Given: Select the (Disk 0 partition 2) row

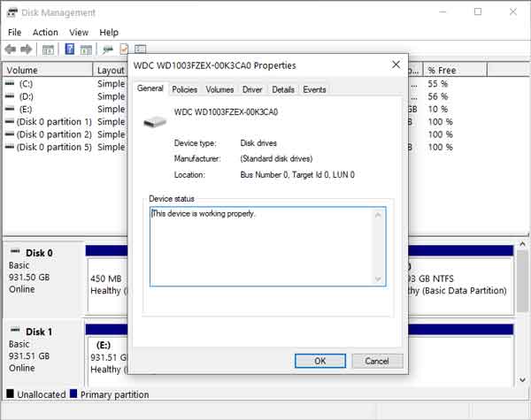Looking at the screenshot, I should click(65, 134).
